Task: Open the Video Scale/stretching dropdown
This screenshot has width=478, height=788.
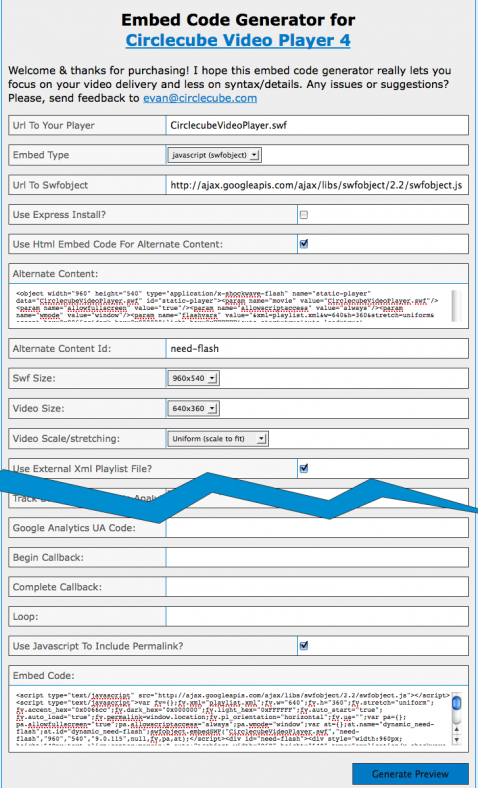Action: [x=218, y=439]
